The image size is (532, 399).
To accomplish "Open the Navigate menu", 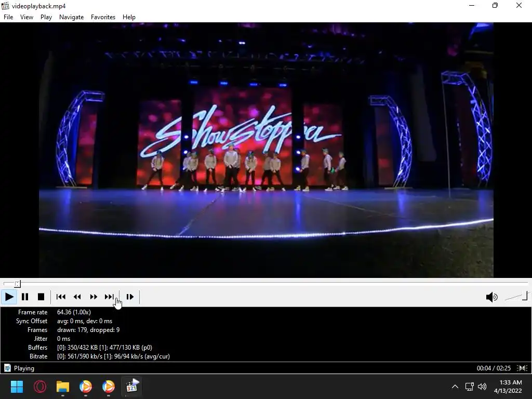I will [71, 17].
